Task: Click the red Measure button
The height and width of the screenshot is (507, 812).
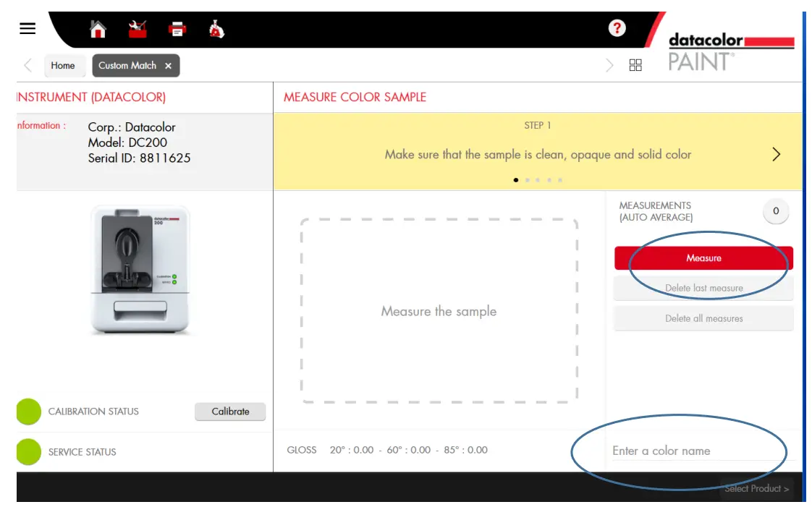Action: coord(703,258)
